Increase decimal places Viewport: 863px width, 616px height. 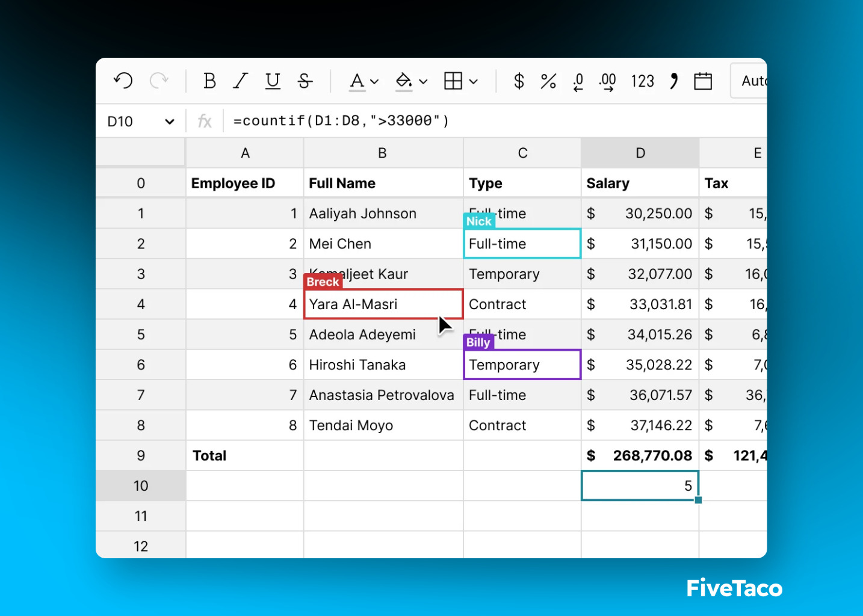click(x=608, y=81)
